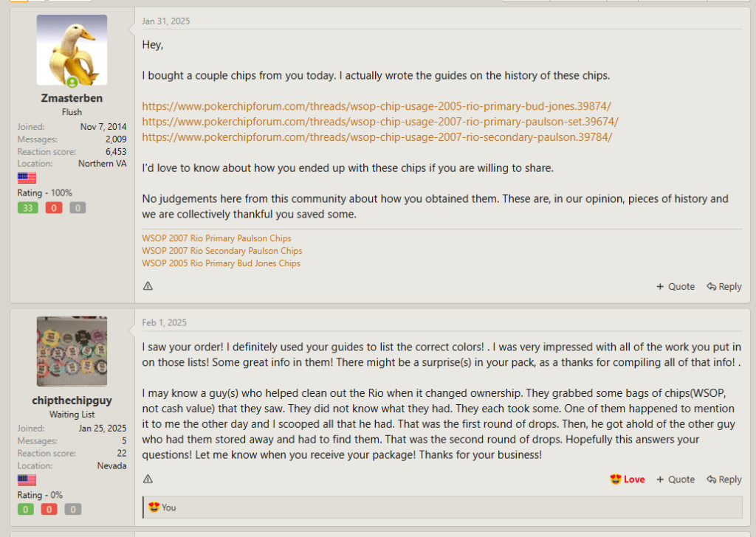Click the reaction emoji beside "You"
756x537 pixels.
[154, 507]
